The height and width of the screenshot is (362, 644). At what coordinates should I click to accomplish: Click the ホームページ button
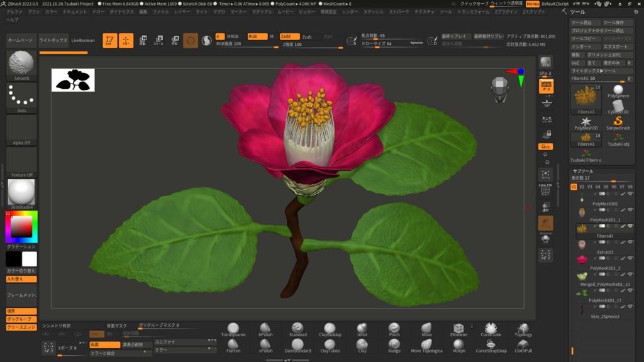tap(20, 40)
